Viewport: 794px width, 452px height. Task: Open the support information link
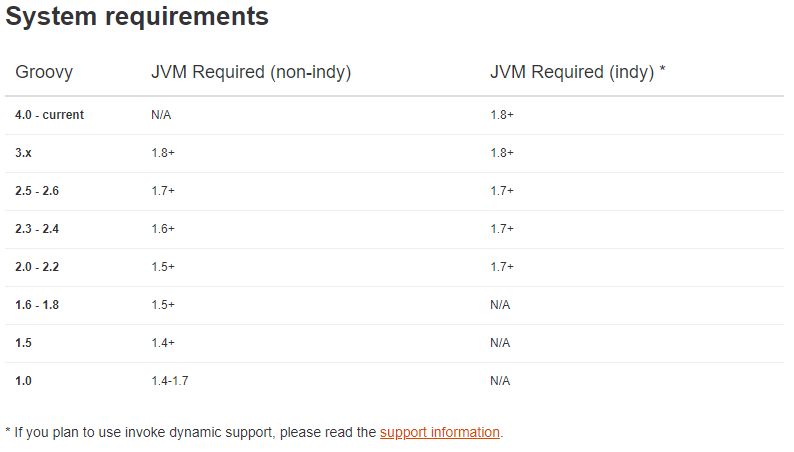click(439, 432)
